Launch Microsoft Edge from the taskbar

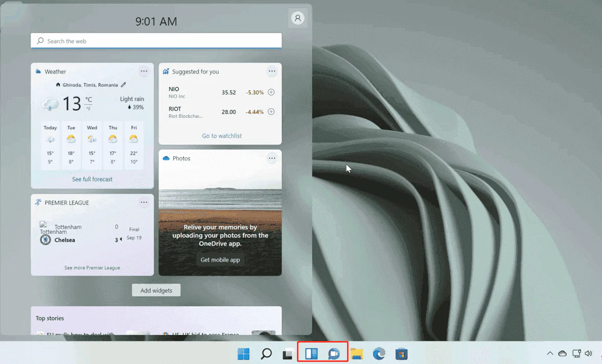click(379, 353)
